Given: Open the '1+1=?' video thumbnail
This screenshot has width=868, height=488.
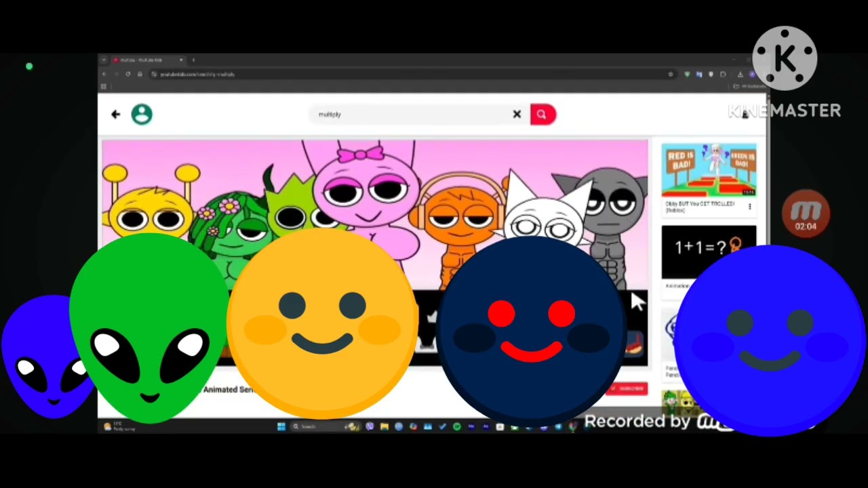Looking at the screenshot, I should pyautogui.click(x=709, y=251).
